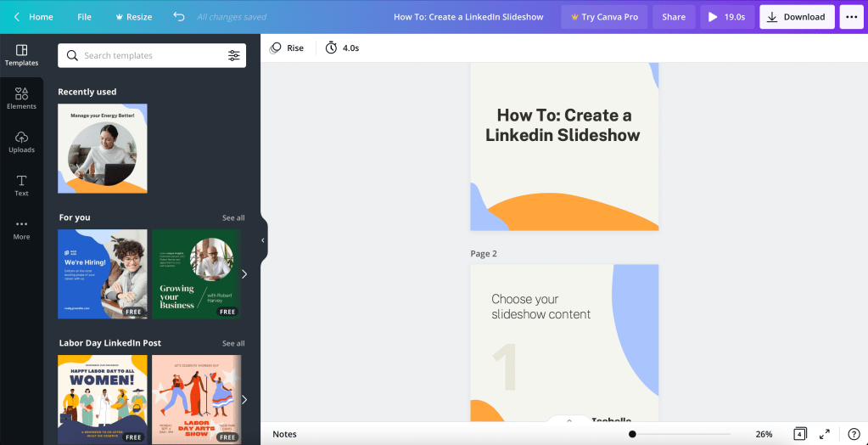Click the Download button
The width and height of the screenshot is (868, 445).
tap(796, 17)
